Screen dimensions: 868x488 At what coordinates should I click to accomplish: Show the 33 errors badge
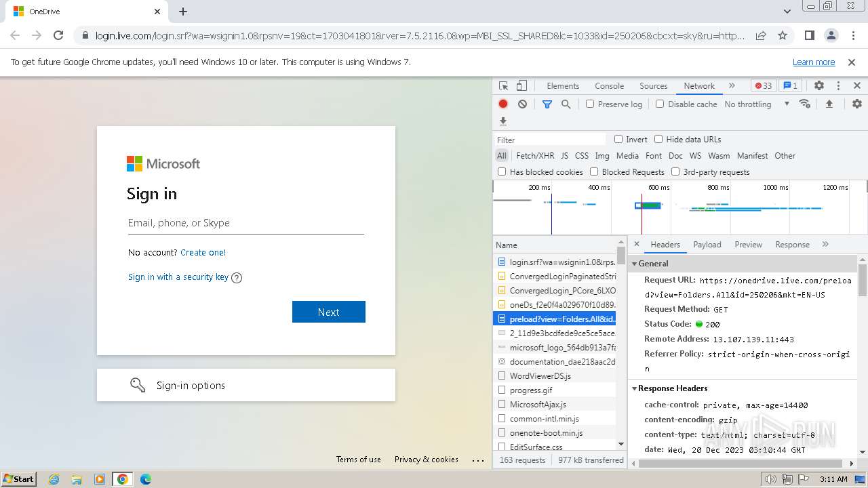(x=764, y=86)
